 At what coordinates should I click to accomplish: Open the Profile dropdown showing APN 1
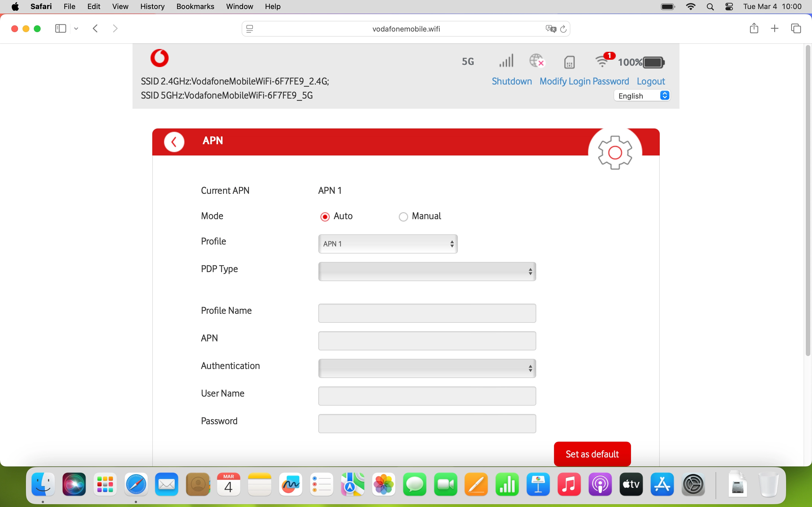click(x=388, y=244)
